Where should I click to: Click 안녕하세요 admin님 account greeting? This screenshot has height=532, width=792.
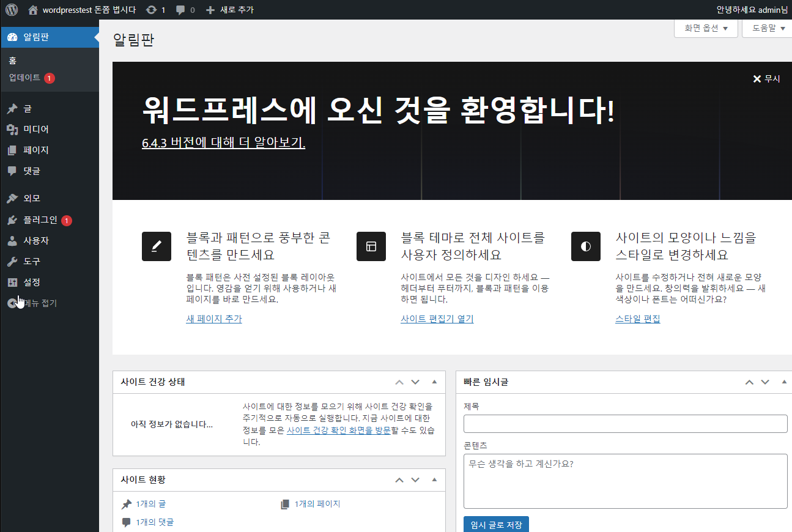point(752,10)
